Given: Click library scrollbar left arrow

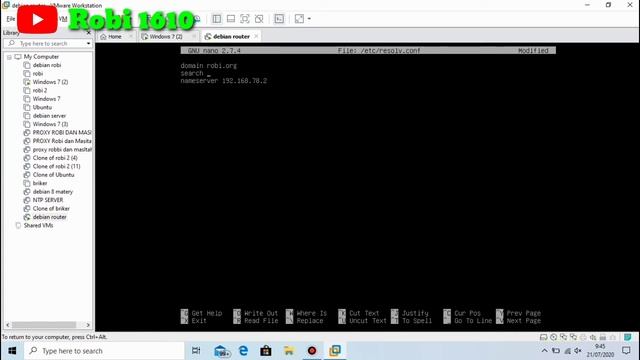Looking at the screenshot, I should pos(8,325).
